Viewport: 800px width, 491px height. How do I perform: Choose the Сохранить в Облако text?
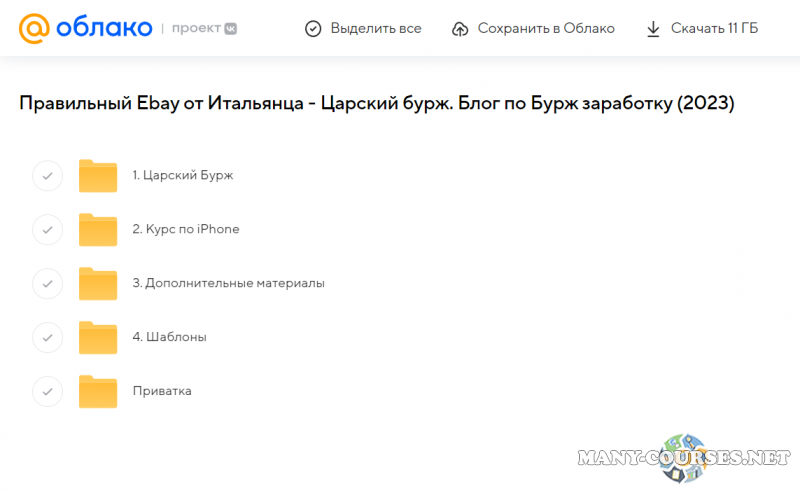click(546, 29)
